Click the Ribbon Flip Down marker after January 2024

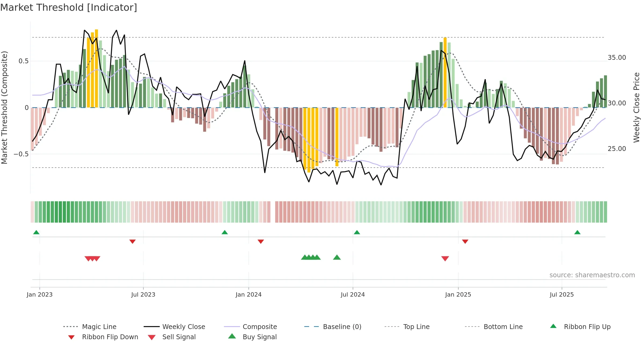coord(261,242)
